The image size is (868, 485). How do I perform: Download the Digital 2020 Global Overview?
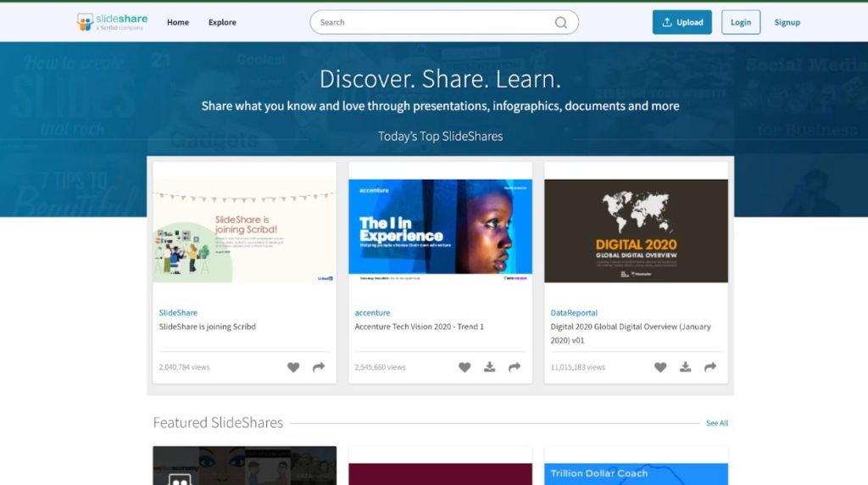pyautogui.click(x=685, y=367)
